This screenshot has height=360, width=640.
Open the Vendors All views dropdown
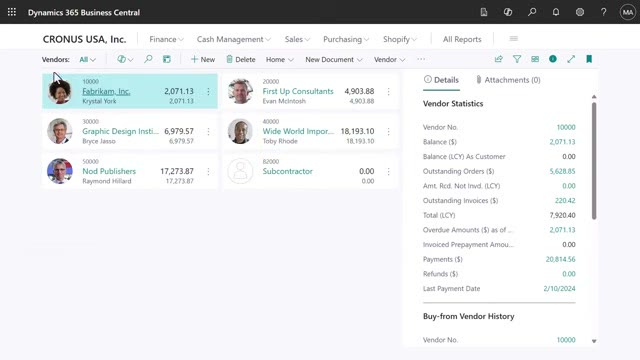click(87, 59)
